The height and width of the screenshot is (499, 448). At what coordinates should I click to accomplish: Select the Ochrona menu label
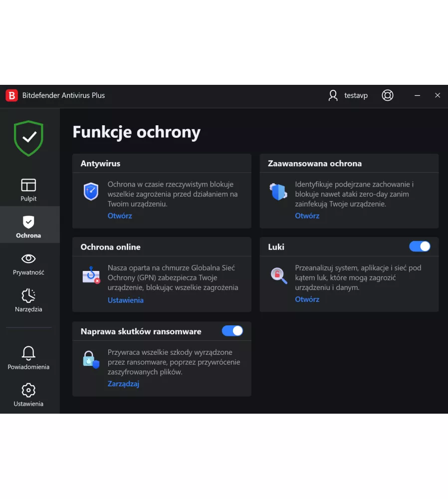click(28, 236)
